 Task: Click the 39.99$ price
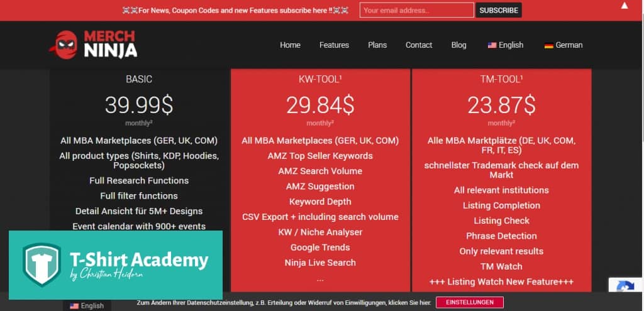(139, 105)
